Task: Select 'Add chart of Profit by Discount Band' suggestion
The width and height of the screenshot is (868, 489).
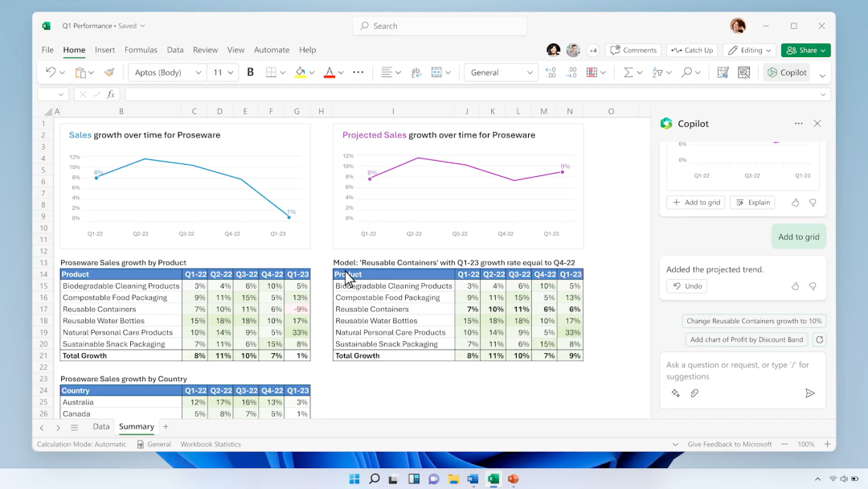Action: click(746, 339)
